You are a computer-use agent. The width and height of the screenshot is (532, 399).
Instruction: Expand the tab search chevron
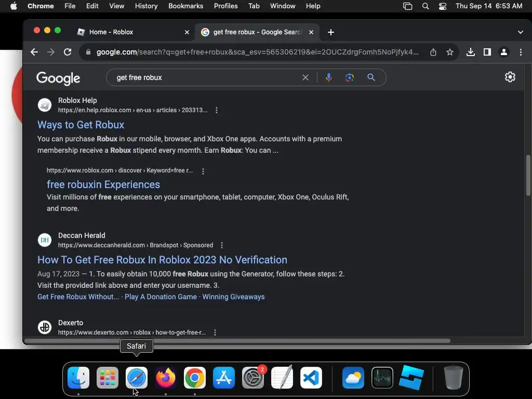[x=521, y=32]
